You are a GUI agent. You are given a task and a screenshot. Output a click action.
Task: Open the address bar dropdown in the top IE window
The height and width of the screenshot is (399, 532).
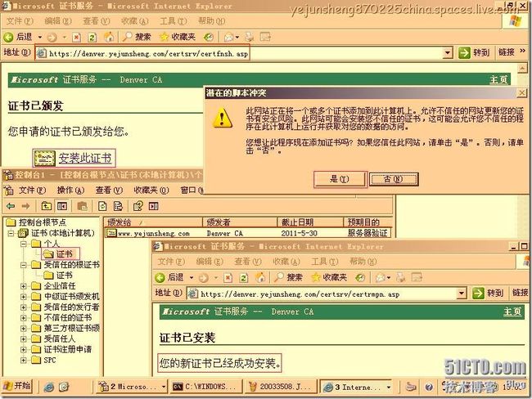click(448, 53)
